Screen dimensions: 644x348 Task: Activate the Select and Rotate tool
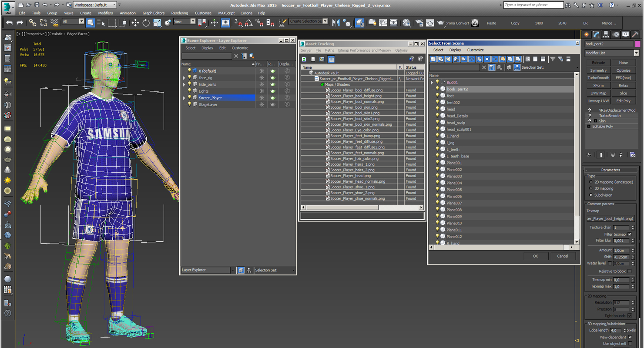pos(146,23)
